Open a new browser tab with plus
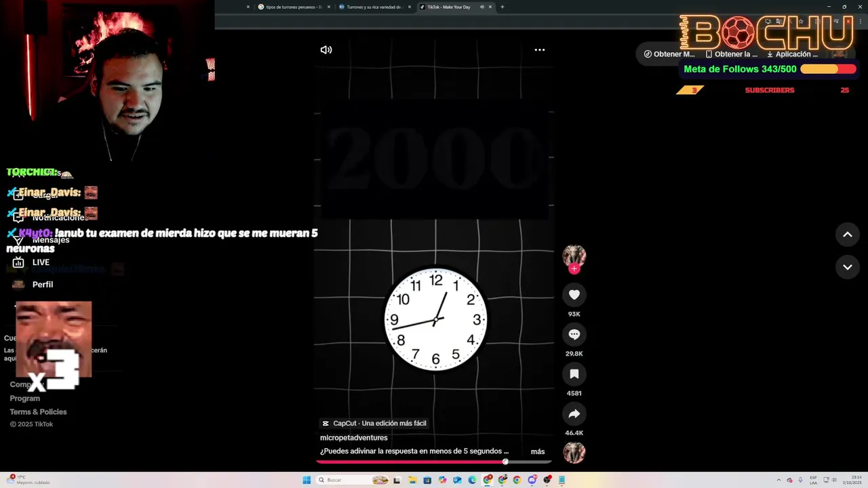The image size is (868, 488). pos(502,7)
